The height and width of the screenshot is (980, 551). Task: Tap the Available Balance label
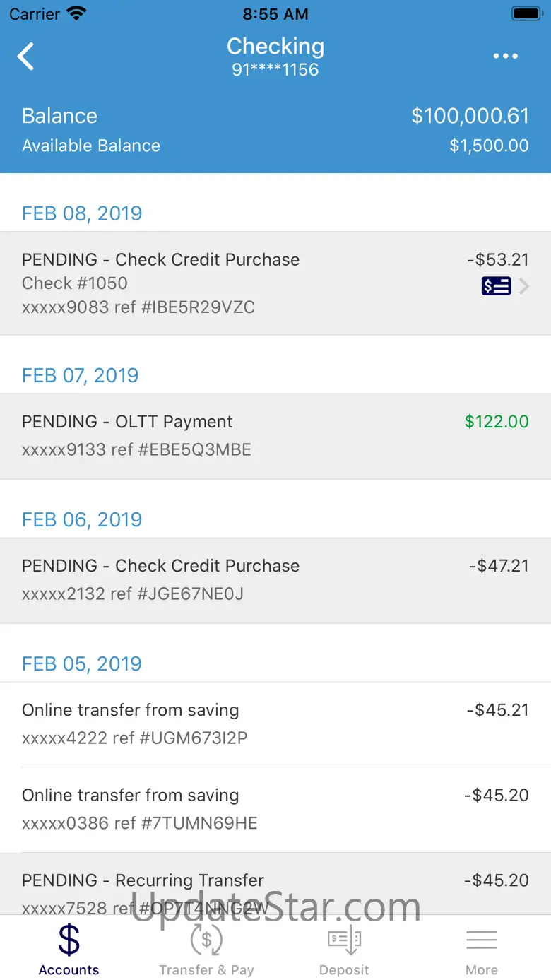pos(91,146)
